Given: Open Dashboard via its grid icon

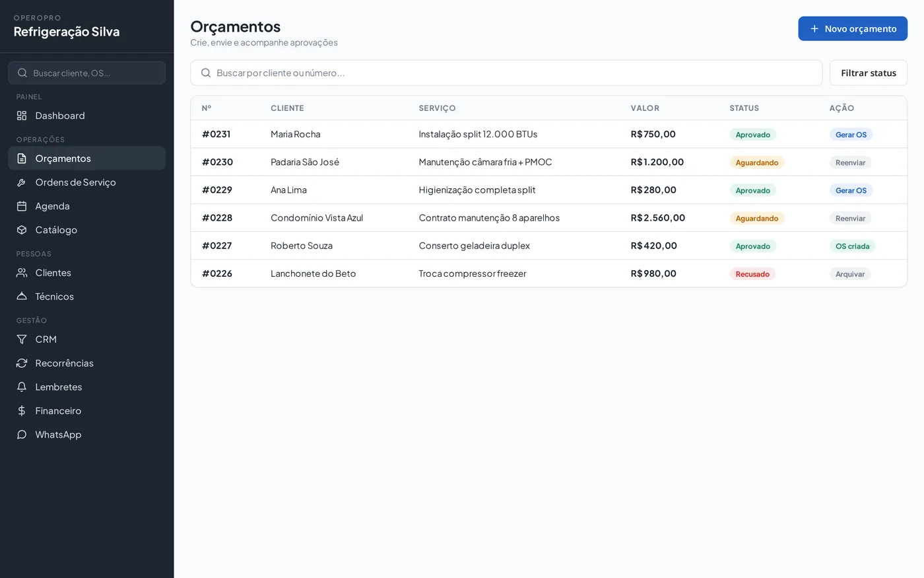Looking at the screenshot, I should [22, 116].
